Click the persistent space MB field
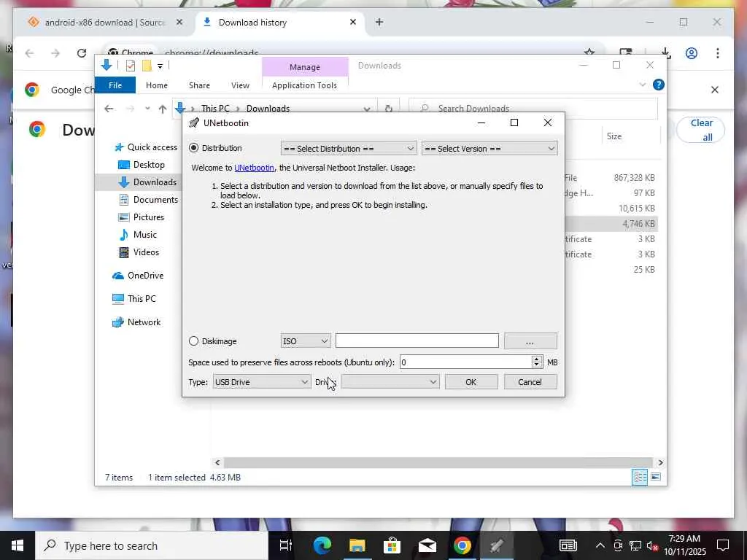The image size is (747, 560). click(x=466, y=362)
